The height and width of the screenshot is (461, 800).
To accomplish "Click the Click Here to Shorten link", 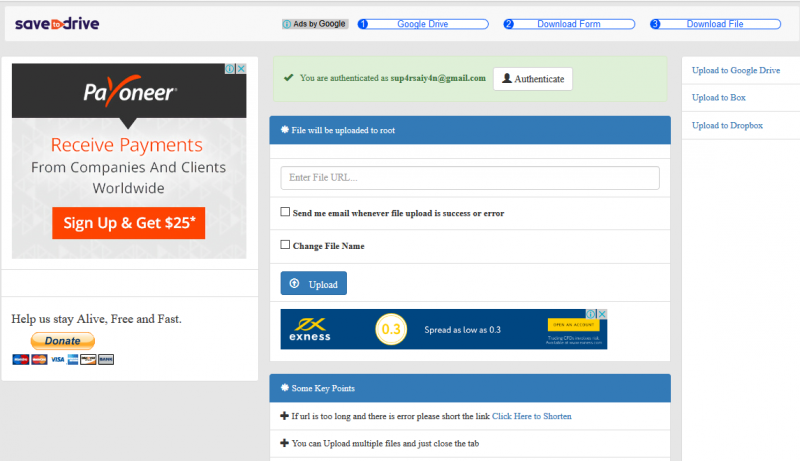I will click(x=532, y=416).
